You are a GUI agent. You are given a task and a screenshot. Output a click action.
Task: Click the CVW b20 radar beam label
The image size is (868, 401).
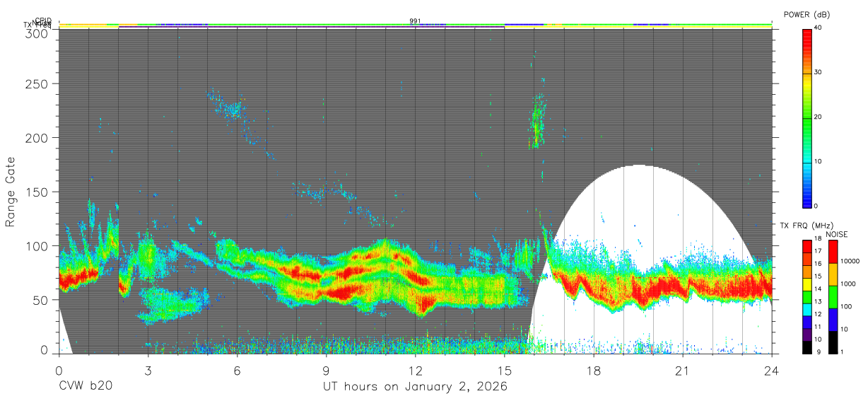pos(85,386)
